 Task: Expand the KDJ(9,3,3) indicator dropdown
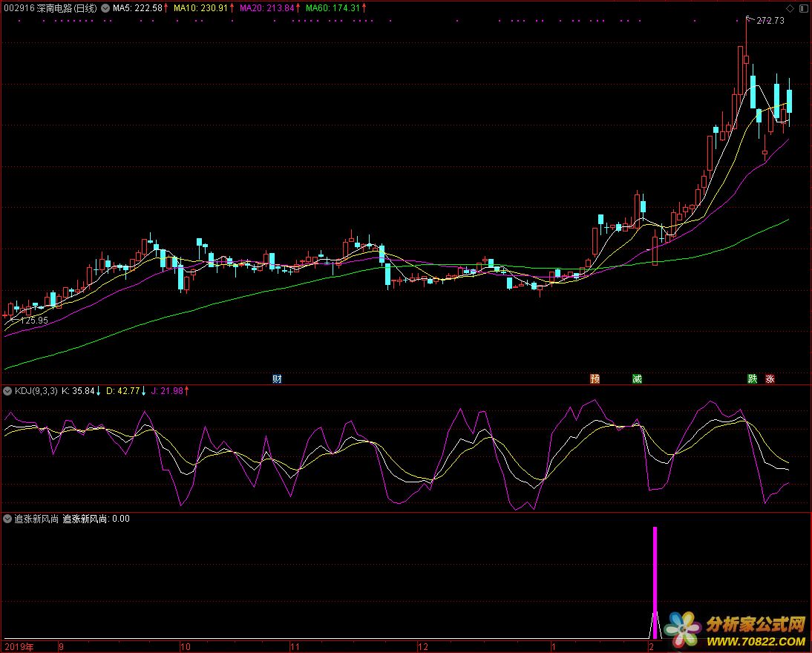[x=8, y=390]
